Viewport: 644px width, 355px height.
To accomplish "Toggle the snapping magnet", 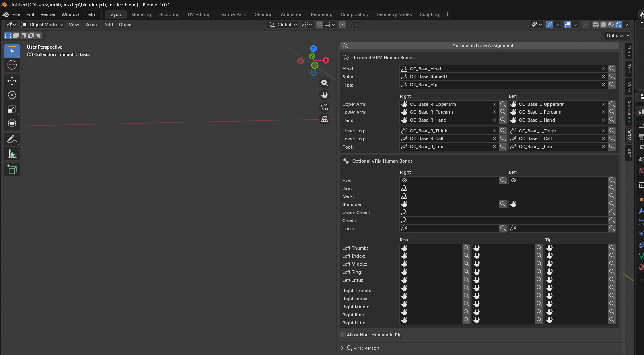I will click(319, 25).
